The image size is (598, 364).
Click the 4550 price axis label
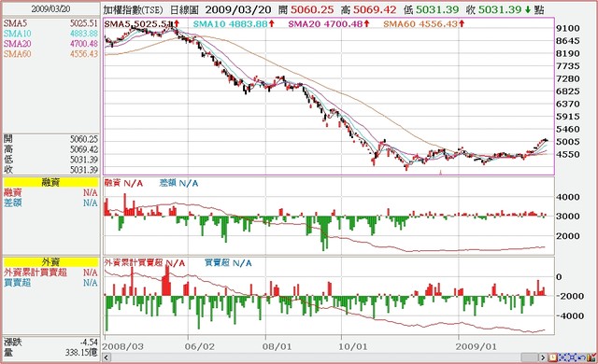[x=568, y=154]
